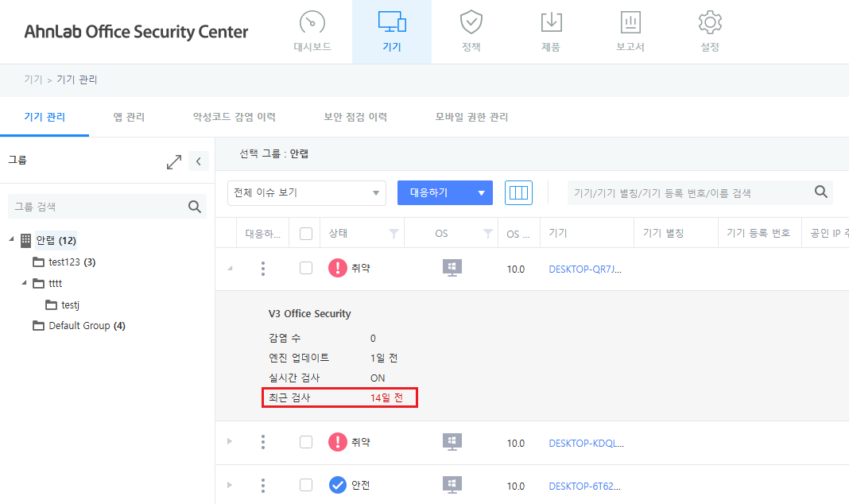Image resolution: width=849 pixels, height=504 pixels.
Task: Select the test123 (3) group
Action: [72, 262]
